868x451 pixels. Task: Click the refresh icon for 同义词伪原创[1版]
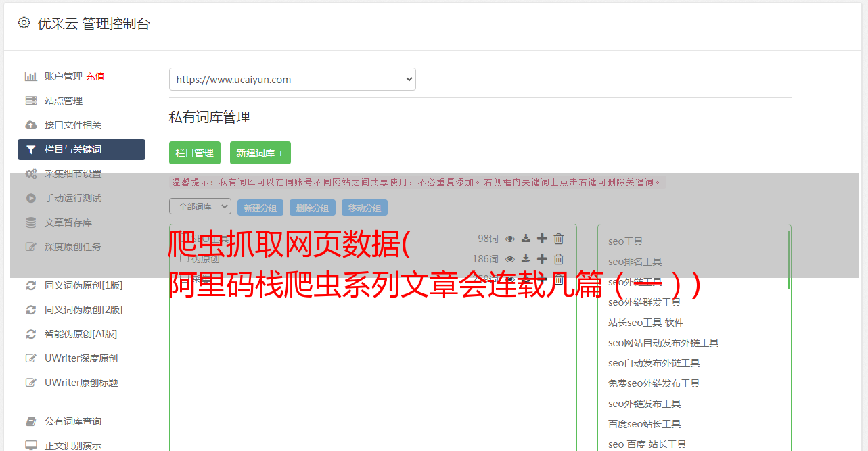(x=30, y=285)
